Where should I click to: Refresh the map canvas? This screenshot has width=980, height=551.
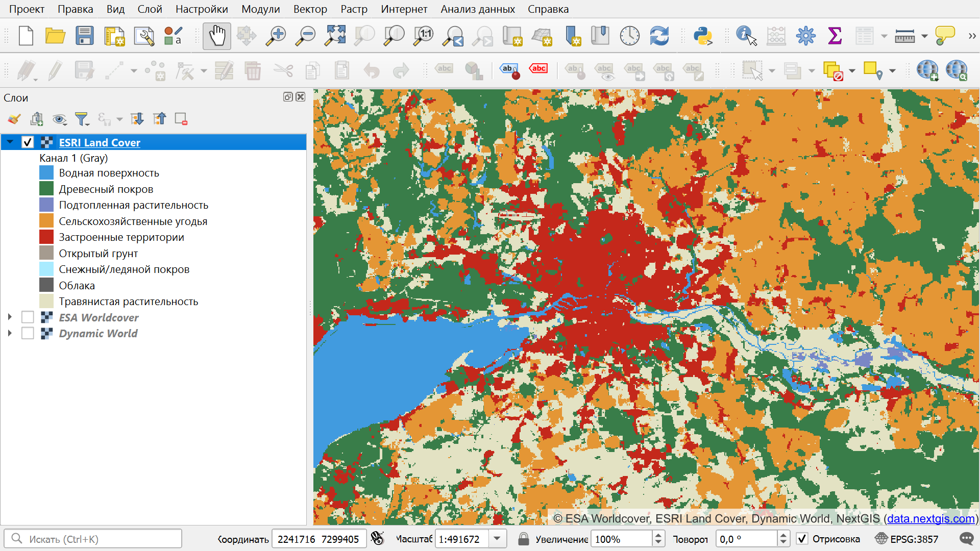659,36
